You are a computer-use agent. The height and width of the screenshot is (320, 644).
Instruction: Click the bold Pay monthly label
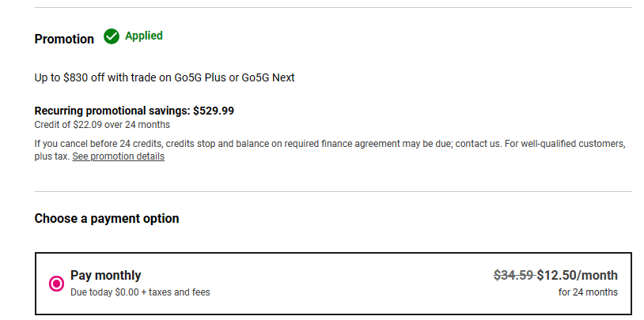pos(106,275)
